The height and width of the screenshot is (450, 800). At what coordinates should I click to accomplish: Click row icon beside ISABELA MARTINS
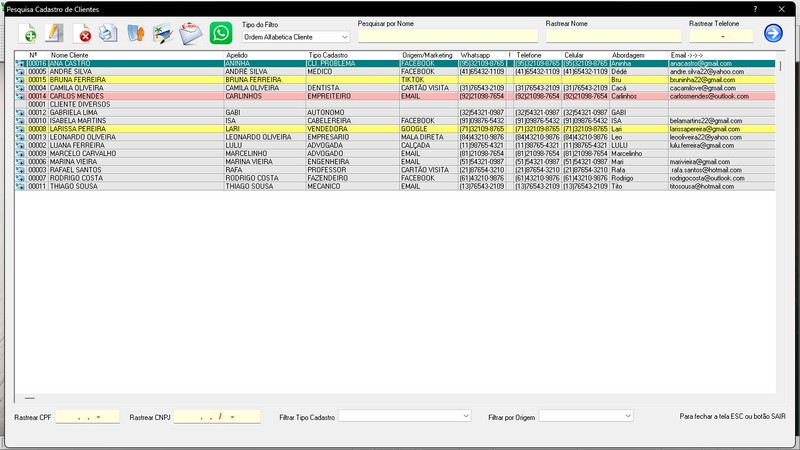20,121
